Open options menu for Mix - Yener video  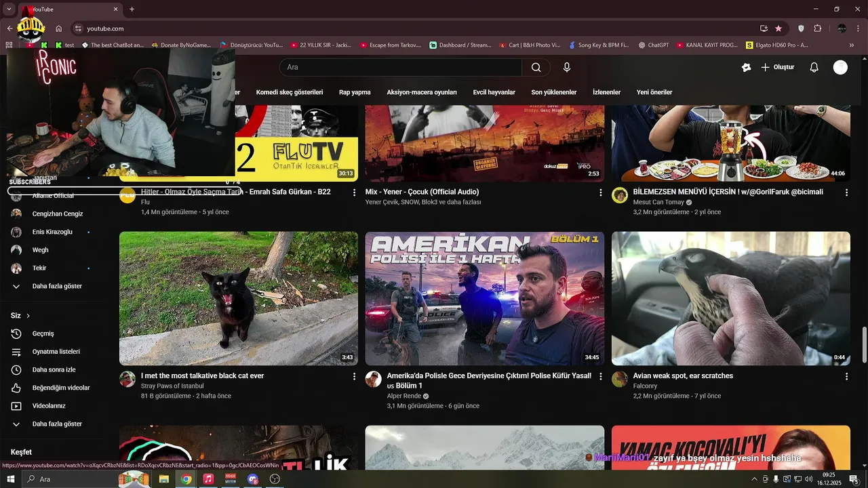tap(600, 192)
